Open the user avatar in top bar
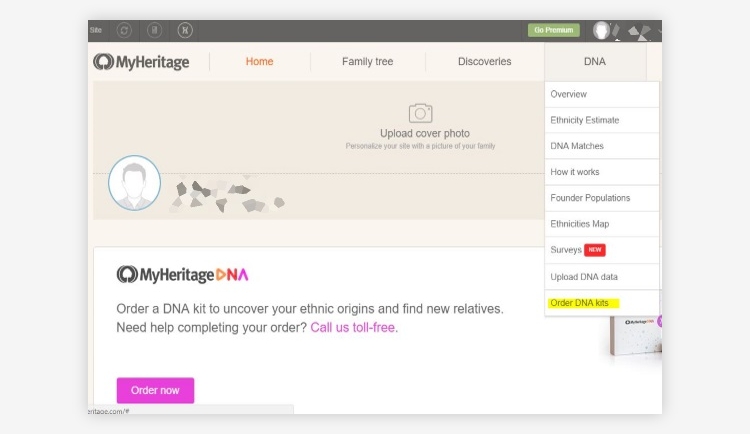The height and width of the screenshot is (434, 750). pyautogui.click(x=601, y=31)
